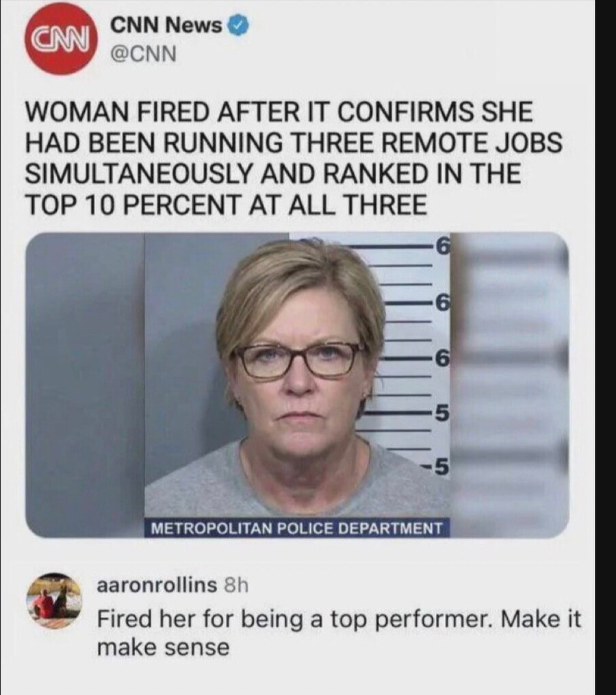Click the headline line starting with WOMAN FIRED

pos(279,112)
